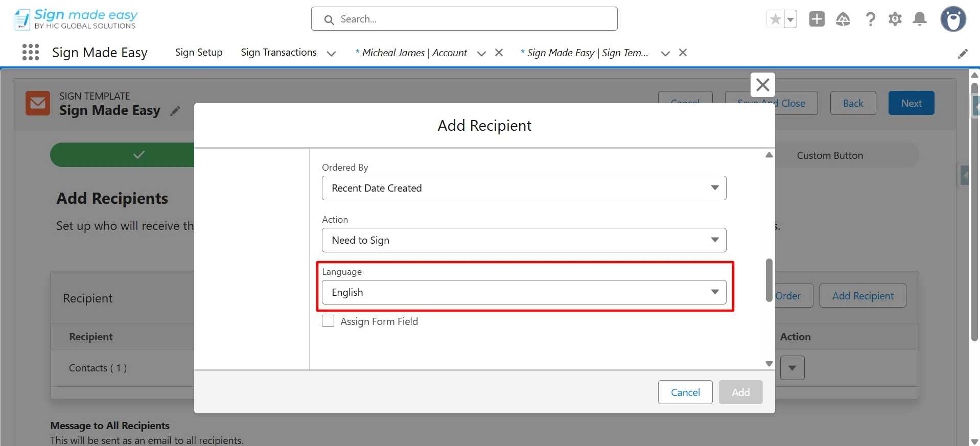Switch to Sign Made Easy Sign Template tab

tap(584, 53)
